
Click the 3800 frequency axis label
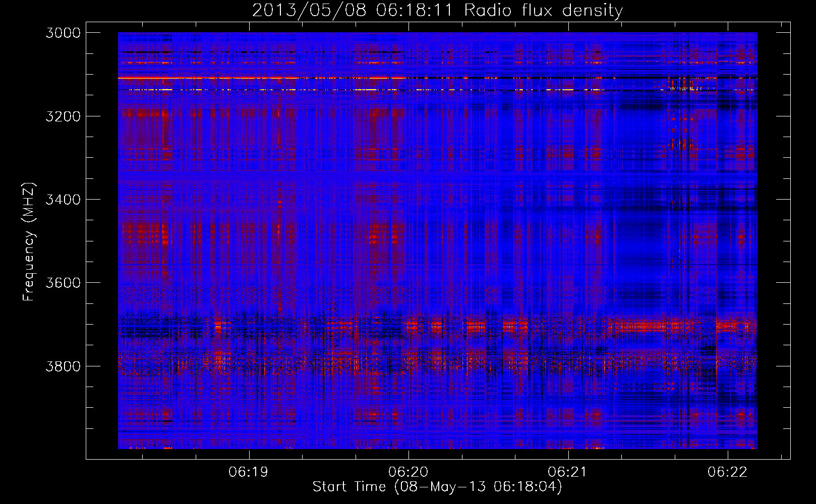[63, 366]
